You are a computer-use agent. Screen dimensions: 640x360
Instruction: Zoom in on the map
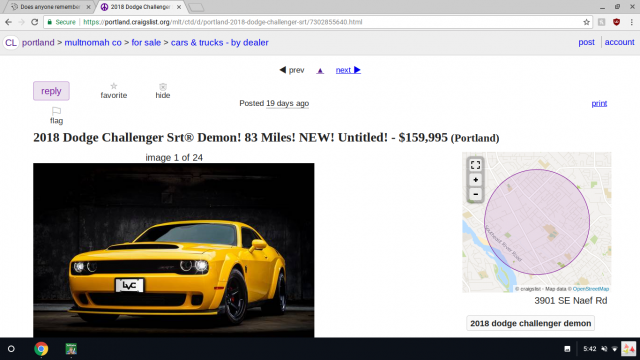click(x=476, y=180)
